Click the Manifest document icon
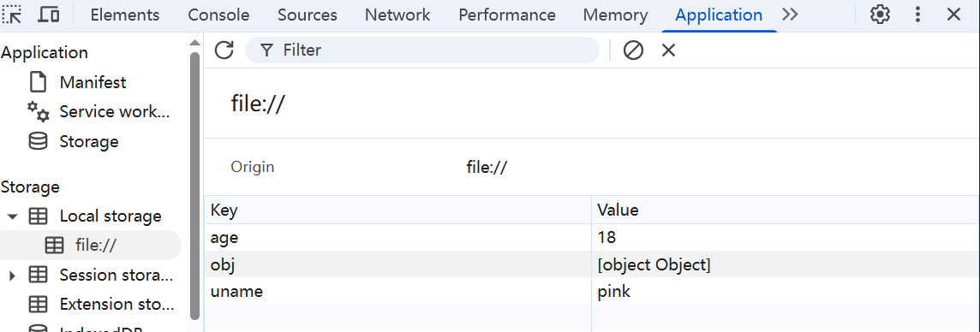 [x=39, y=82]
